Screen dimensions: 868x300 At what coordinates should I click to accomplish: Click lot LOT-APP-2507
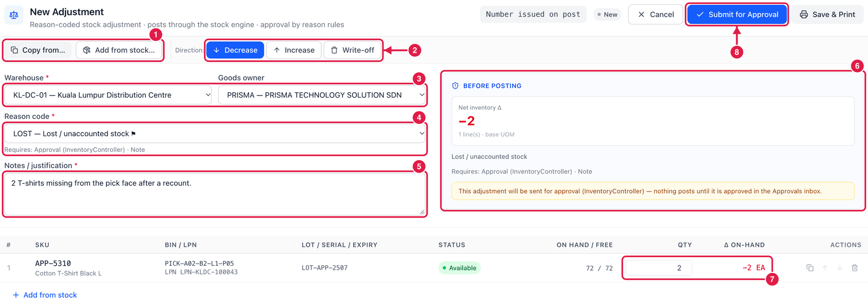[324, 268]
